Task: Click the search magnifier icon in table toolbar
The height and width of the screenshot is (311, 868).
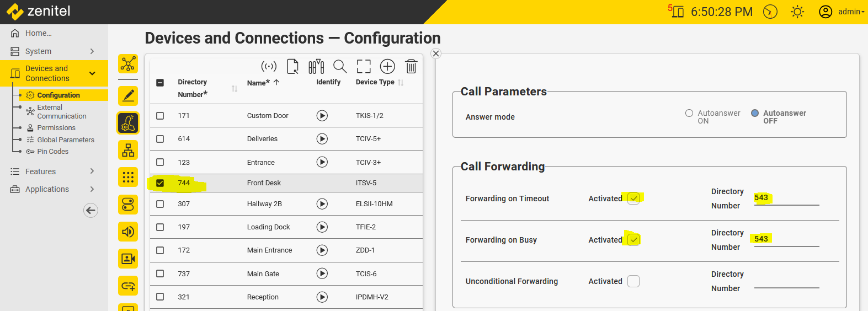Action: 340,67
